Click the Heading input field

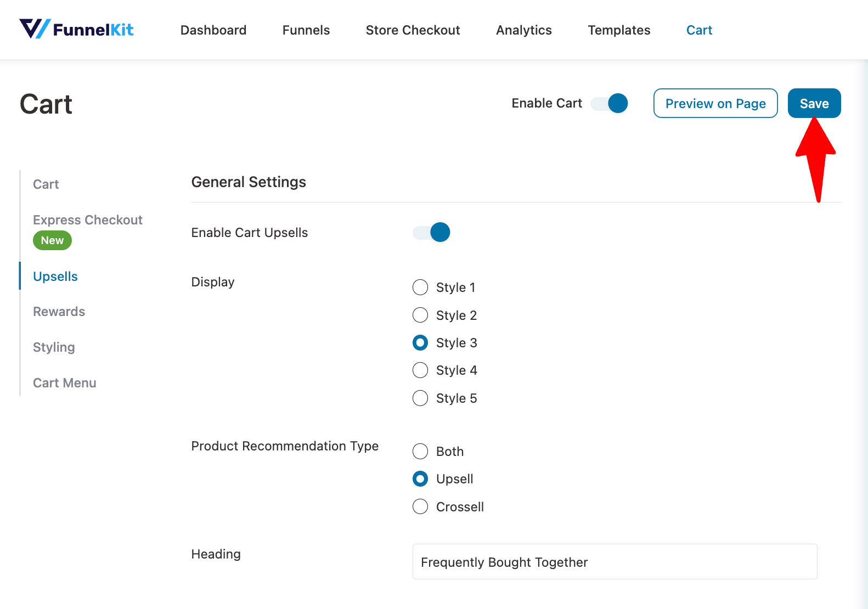[615, 562]
